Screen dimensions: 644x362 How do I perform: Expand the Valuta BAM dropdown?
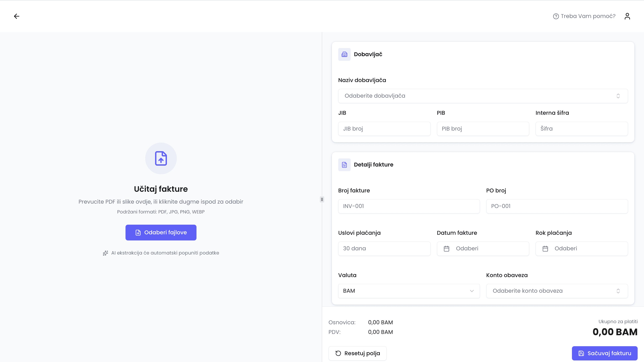click(409, 291)
